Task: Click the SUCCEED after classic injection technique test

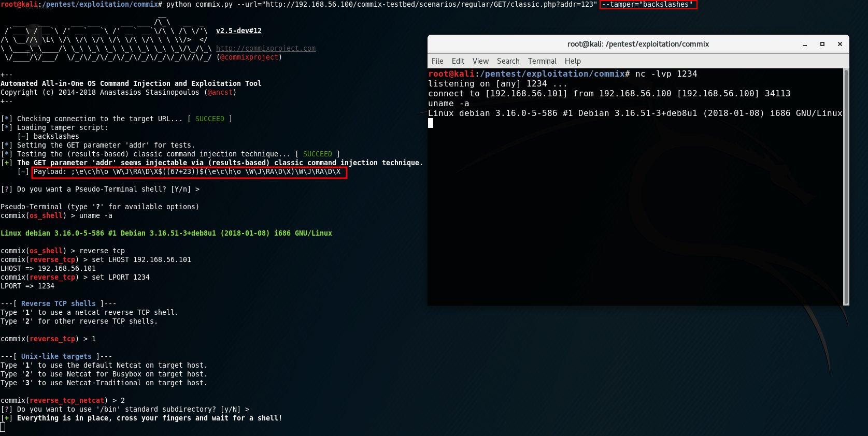Action: (x=318, y=154)
